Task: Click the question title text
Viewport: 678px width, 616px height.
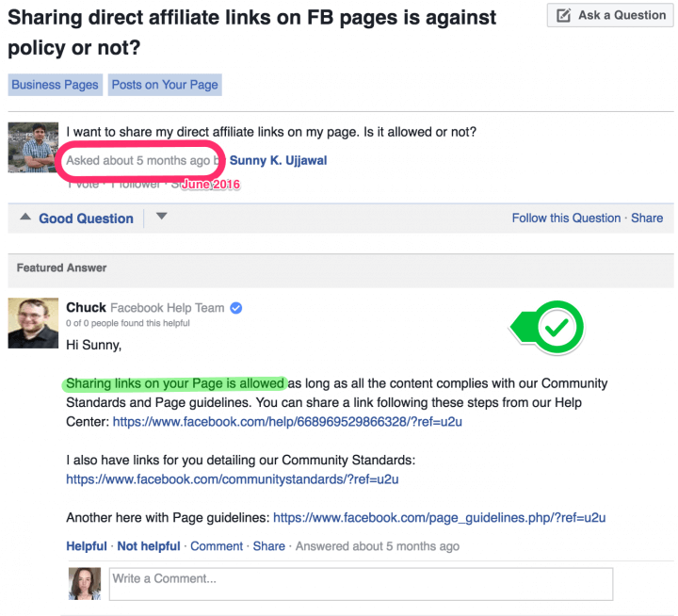Action: pyautogui.click(x=252, y=32)
